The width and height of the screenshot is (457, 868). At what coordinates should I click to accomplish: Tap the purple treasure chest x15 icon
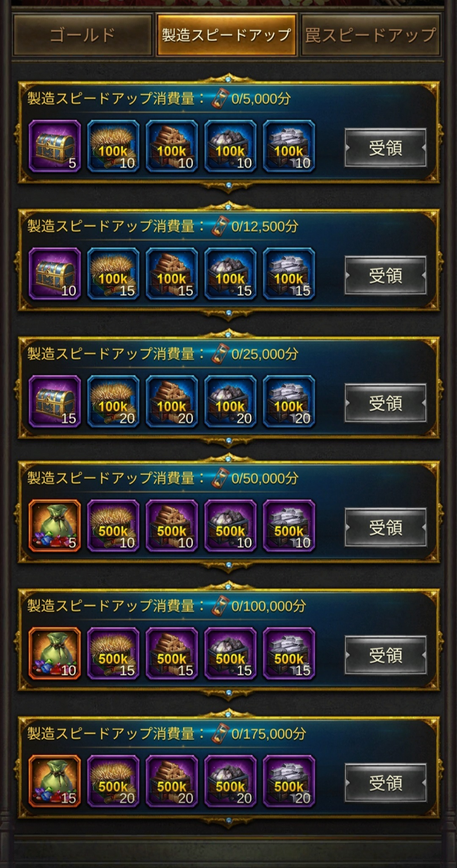point(55,402)
